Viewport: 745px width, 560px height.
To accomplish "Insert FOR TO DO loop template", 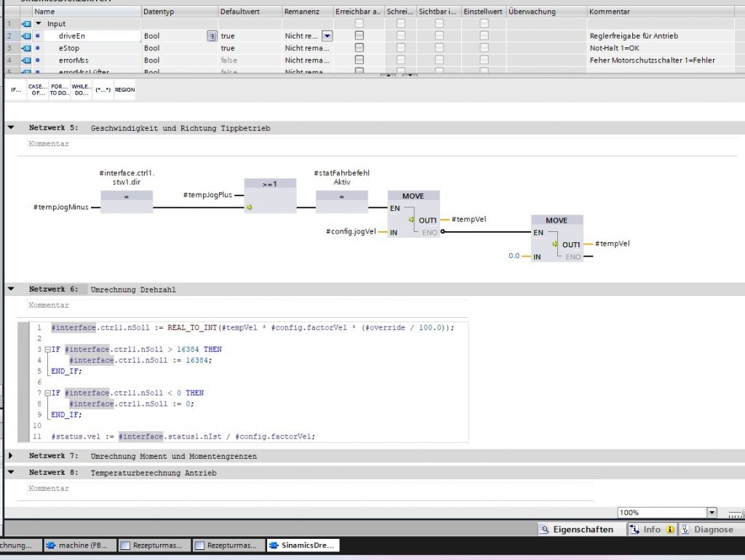I will [59, 89].
